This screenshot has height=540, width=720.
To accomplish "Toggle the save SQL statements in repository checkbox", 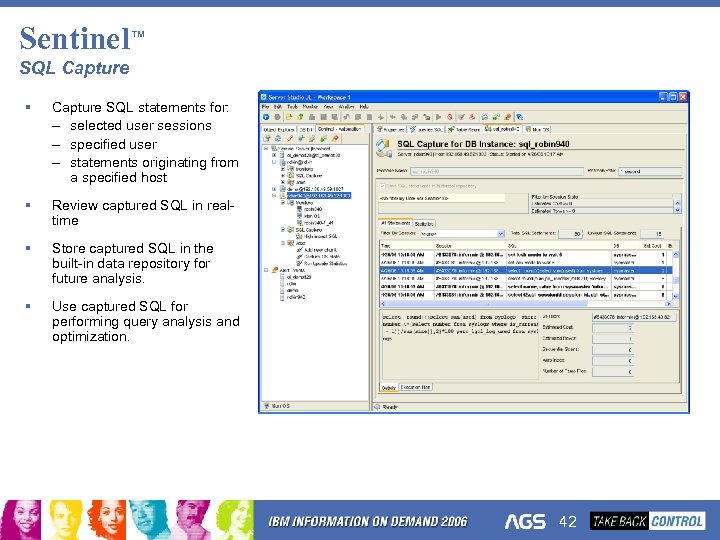I will point(382,186).
